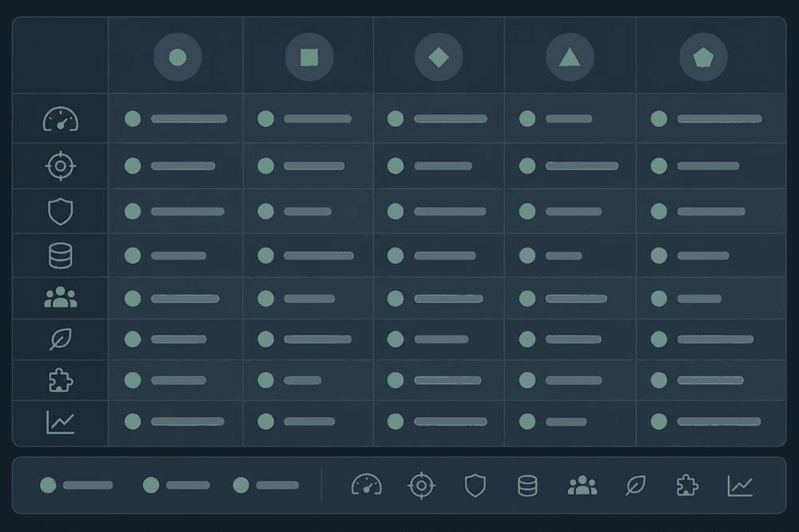Select the line chart row icon
The height and width of the screenshot is (532, 799).
point(60,422)
